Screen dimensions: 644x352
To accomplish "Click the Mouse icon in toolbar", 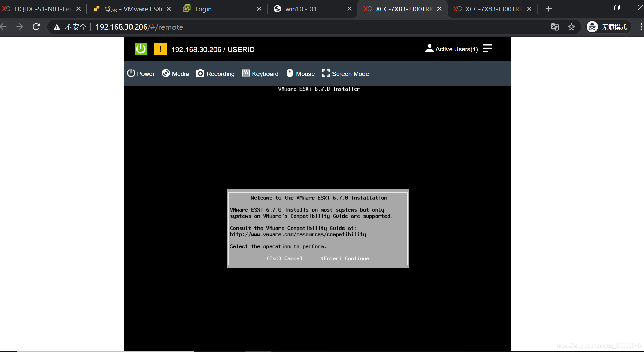I will click(x=290, y=73).
